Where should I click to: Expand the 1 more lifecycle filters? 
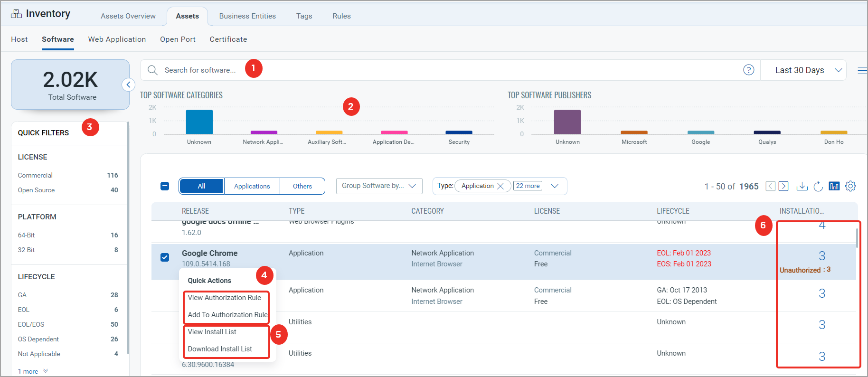[x=33, y=371]
